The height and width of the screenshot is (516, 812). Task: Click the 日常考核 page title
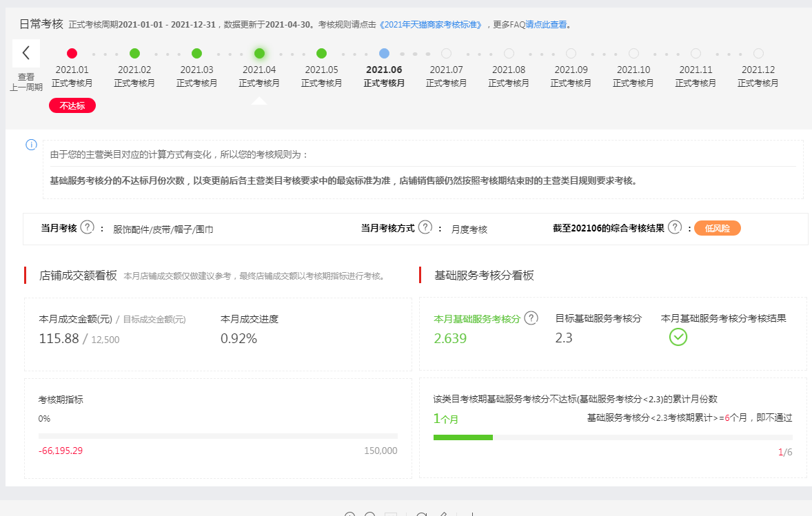point(41,24)
